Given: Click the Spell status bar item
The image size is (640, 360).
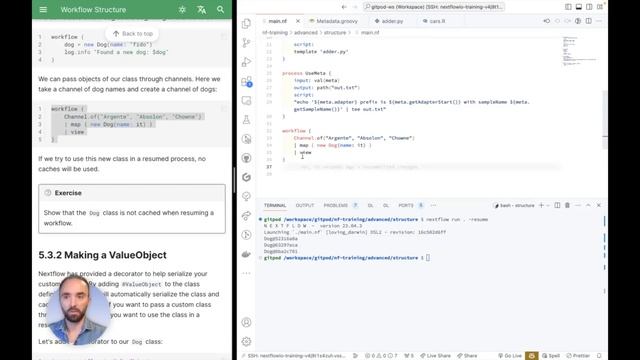Looking at the screenshot, I should click(551, 356).
